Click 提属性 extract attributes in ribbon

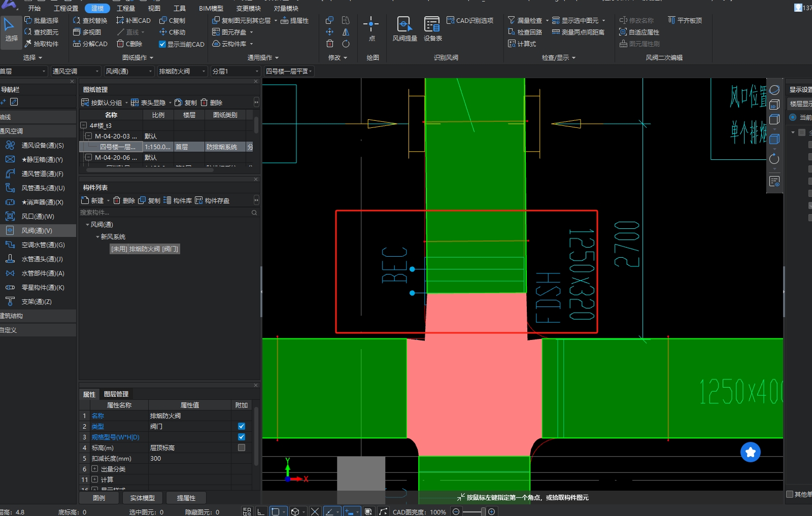(294, 20)
